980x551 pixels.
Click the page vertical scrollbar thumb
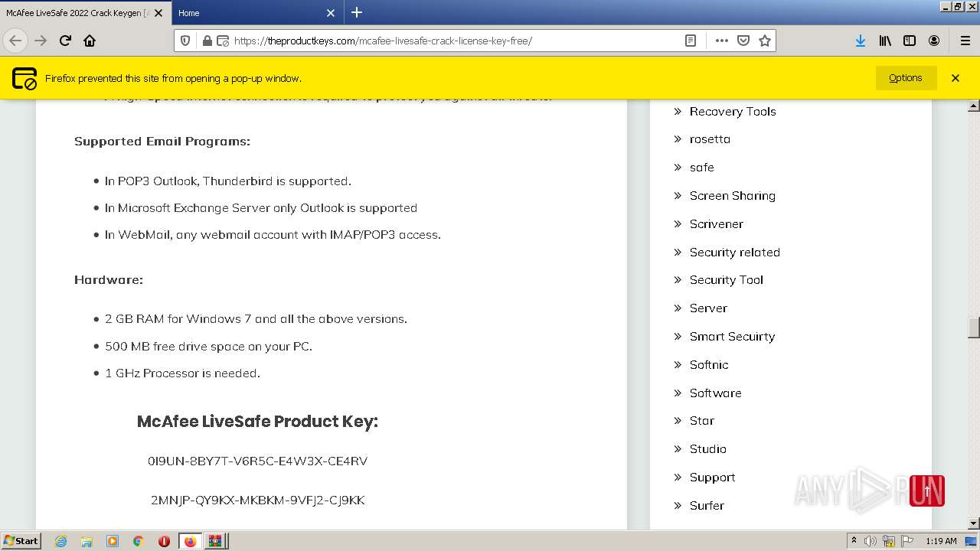point(974,328)
